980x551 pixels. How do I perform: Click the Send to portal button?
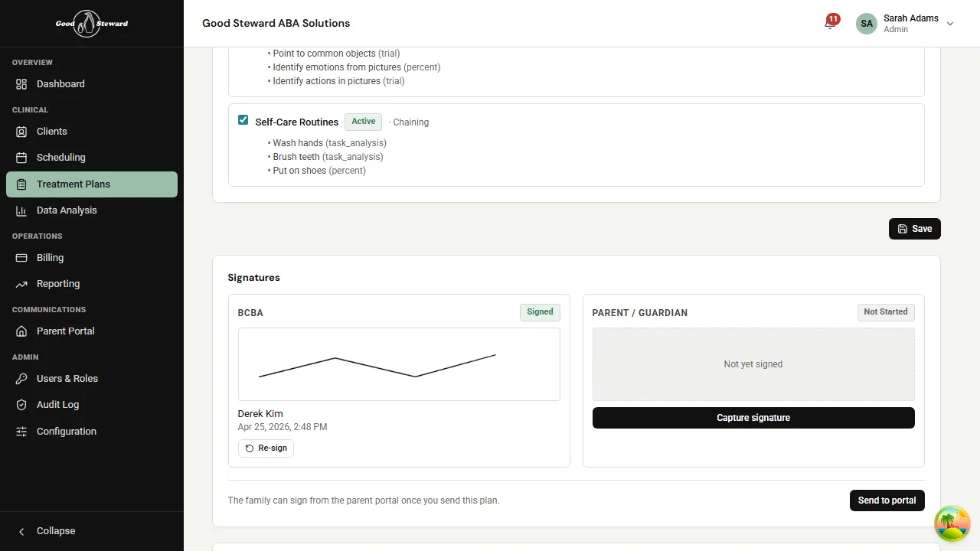coord(887,500)
